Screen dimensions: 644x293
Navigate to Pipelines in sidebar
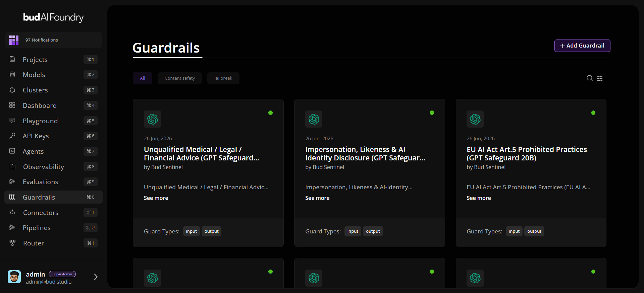53,228
